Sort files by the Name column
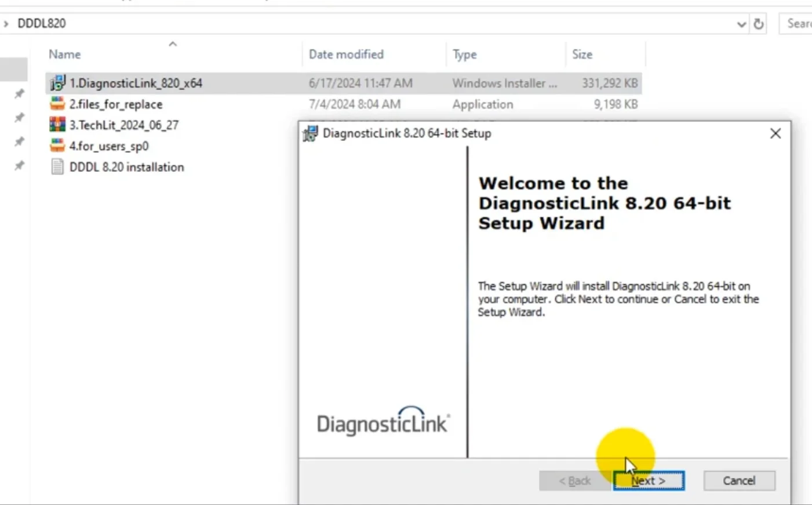Viewport: 812px width, 505px height. pyautogui.click(x=64, y=55)
